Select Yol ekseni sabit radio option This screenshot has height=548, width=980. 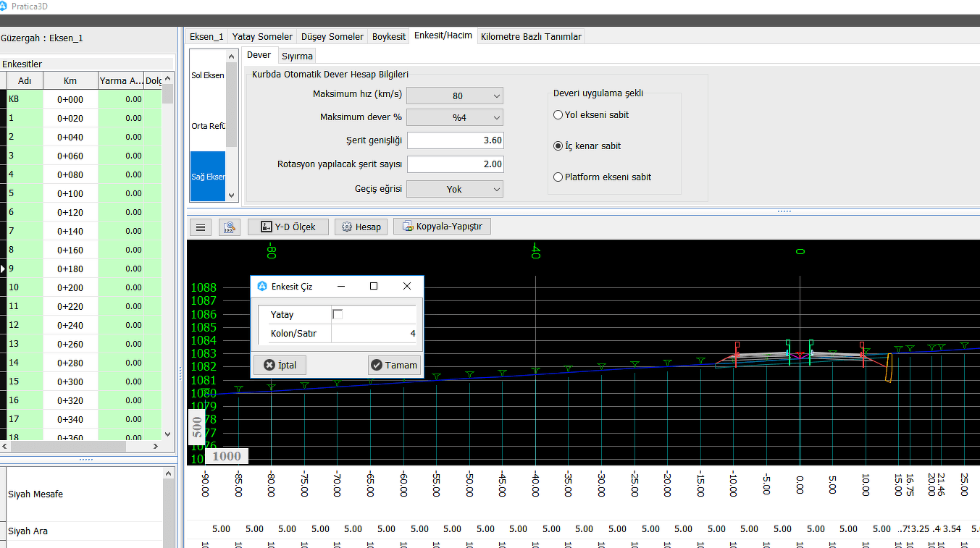[x=558, y=114]
